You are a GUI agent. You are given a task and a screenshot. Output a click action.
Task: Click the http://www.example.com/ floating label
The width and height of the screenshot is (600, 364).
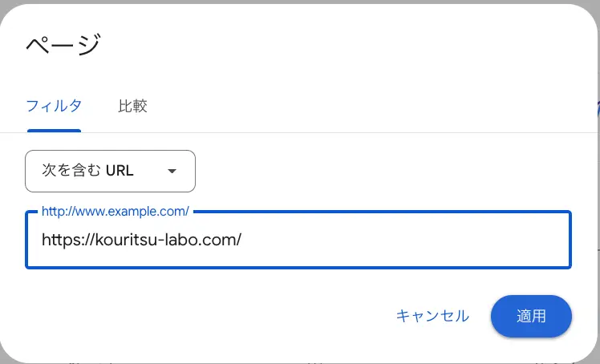coord(116,211)
